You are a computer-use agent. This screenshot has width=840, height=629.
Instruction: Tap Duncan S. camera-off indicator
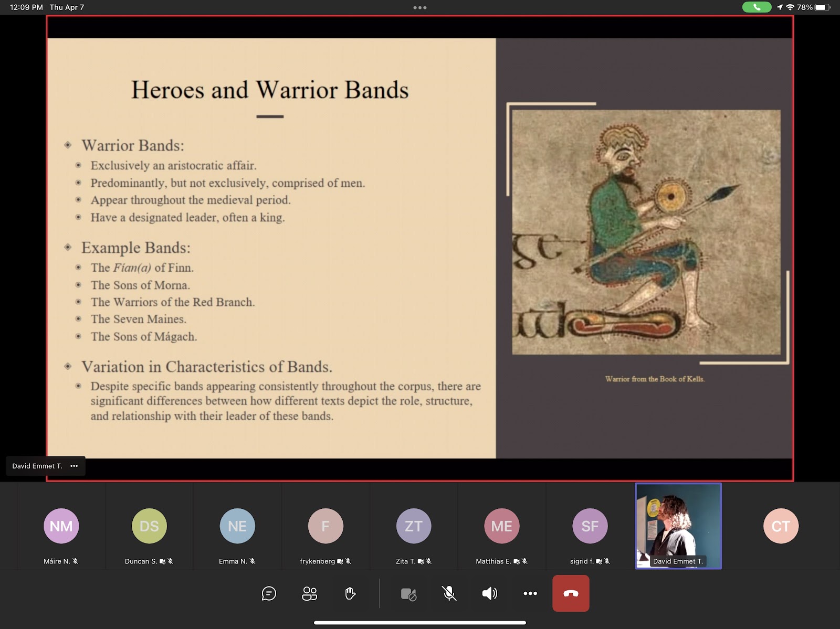point(162,561)
